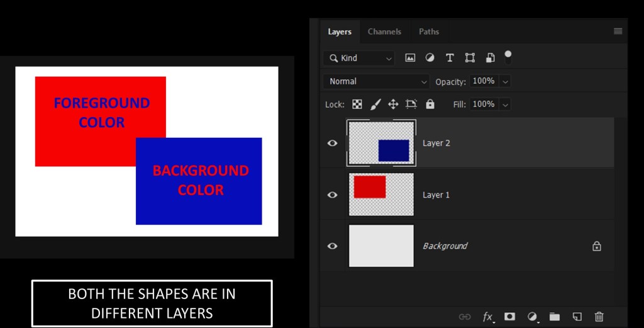644x328 pixels.
Task: Switch to the Channels tab
Action: click(384, 31)
